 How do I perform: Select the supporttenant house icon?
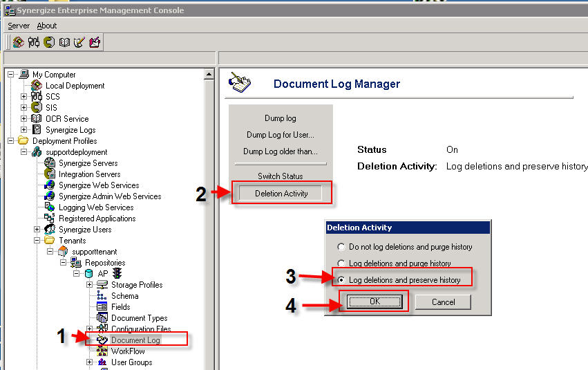tap(63, 252)
